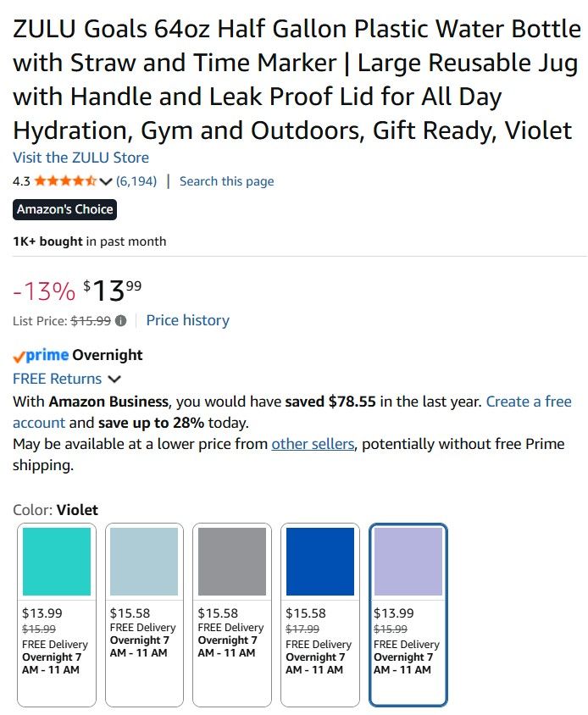The height and width of the screenshot is (715, 588).
Task: Click the star rating icons
Action: [65, 181]
